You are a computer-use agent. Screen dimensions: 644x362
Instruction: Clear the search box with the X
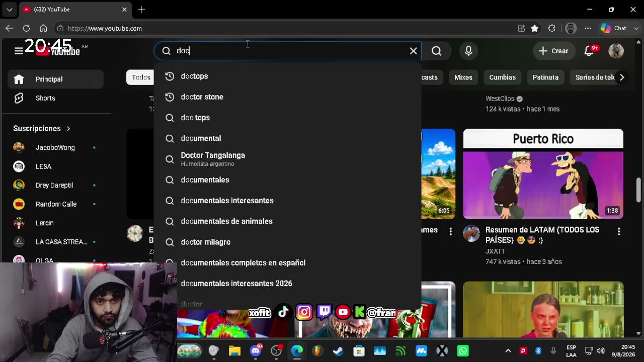point(414,51)
